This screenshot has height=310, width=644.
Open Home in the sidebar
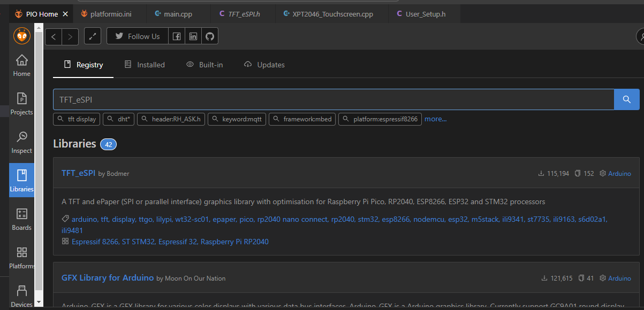(22, 66)
